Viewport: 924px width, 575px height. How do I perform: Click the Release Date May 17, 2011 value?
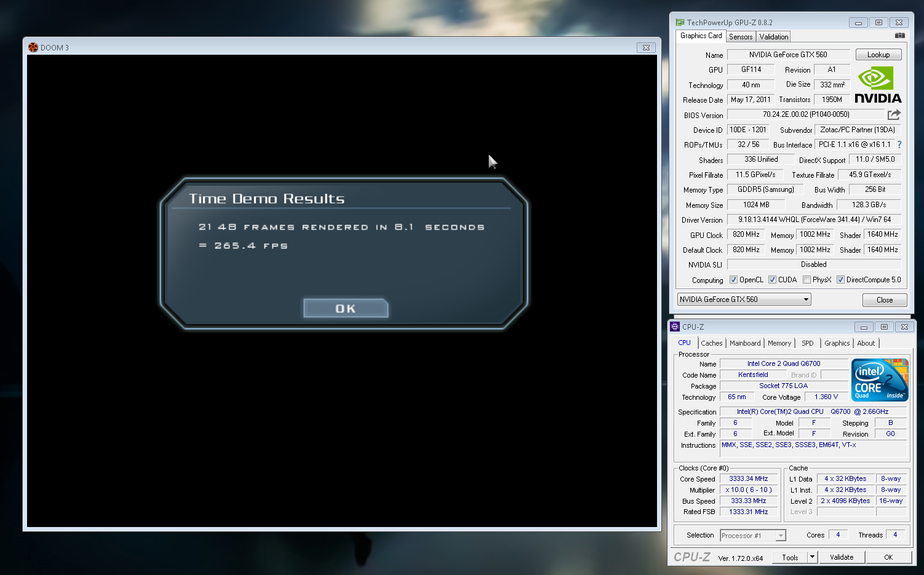751,100
